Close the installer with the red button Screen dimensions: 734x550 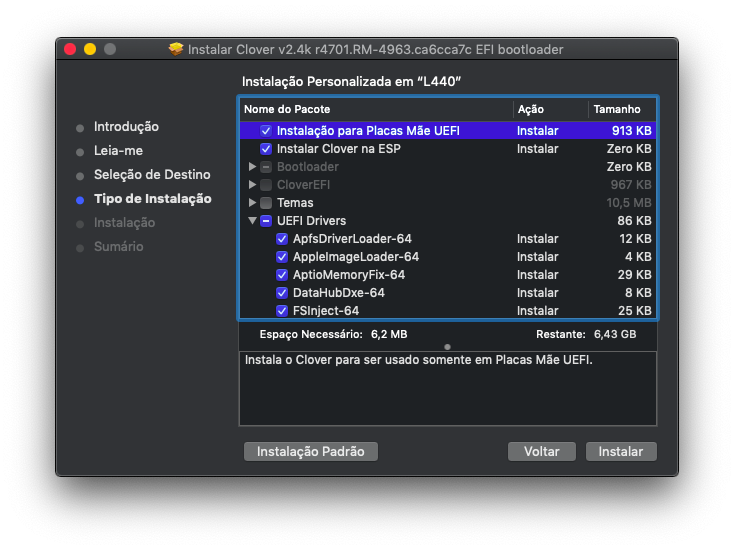click(70, 49)
